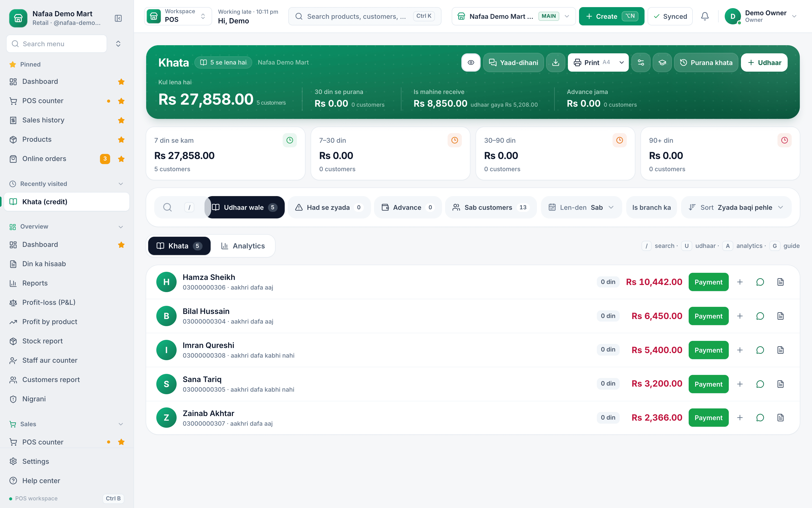812x508 pixels.
Task: Open the Print A4 dropdown arrow
Action: [x=621, y=62]
